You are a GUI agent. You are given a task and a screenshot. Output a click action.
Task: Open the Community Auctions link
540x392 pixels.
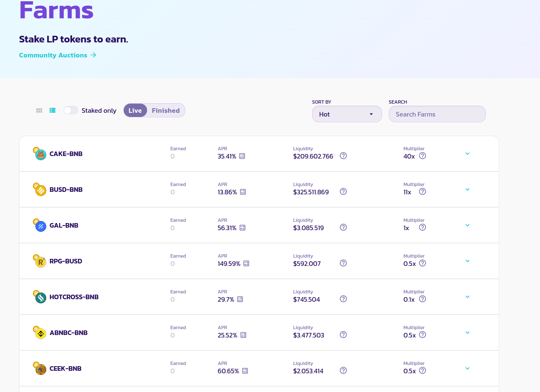point(57,55)
